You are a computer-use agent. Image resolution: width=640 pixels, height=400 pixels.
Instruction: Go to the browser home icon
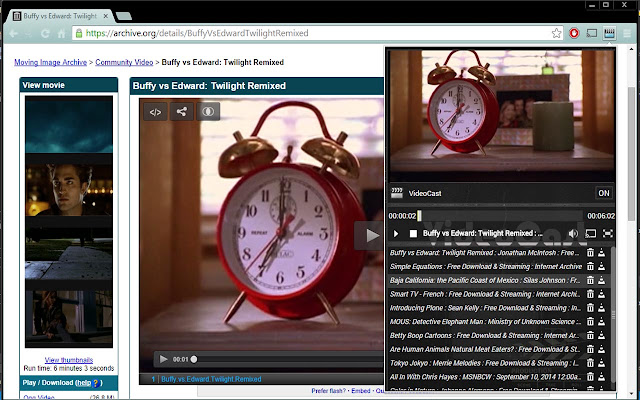coord(61,33)
